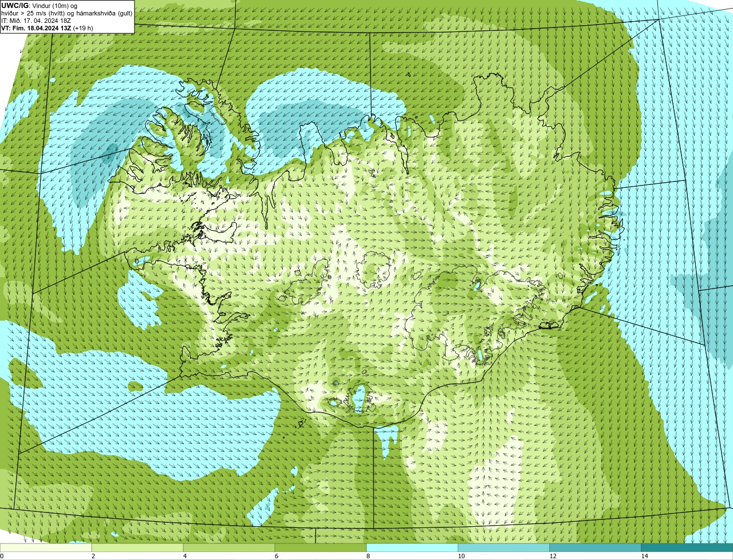Click the light green 2–4 legend swatch
The height and width of the screenshot is (560, 733).
point(137,547)
